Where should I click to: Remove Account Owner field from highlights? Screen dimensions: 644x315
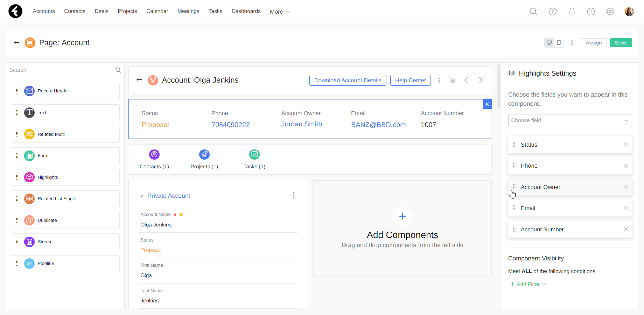pyautogui.click(x=626, y=187)
